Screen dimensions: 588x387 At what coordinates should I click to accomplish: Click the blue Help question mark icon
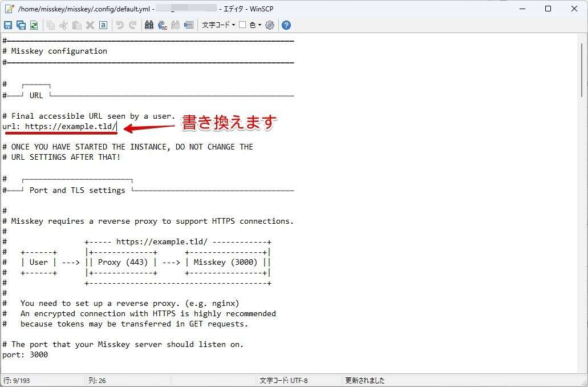click(286, 25)
